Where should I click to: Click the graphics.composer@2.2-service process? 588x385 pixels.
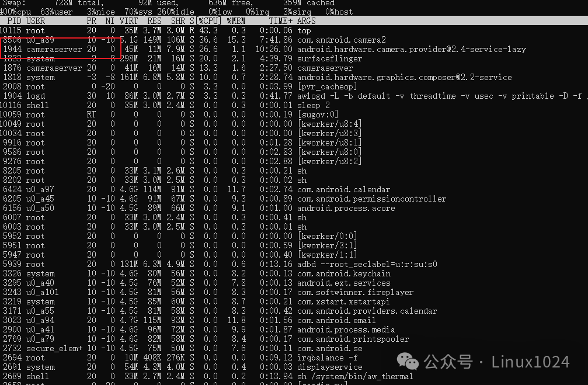(405, 77)
